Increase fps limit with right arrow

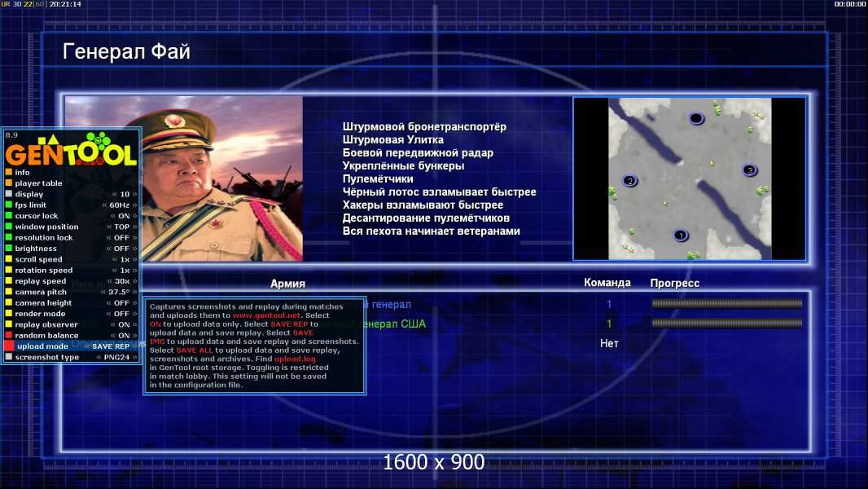(x=134, y=205)
